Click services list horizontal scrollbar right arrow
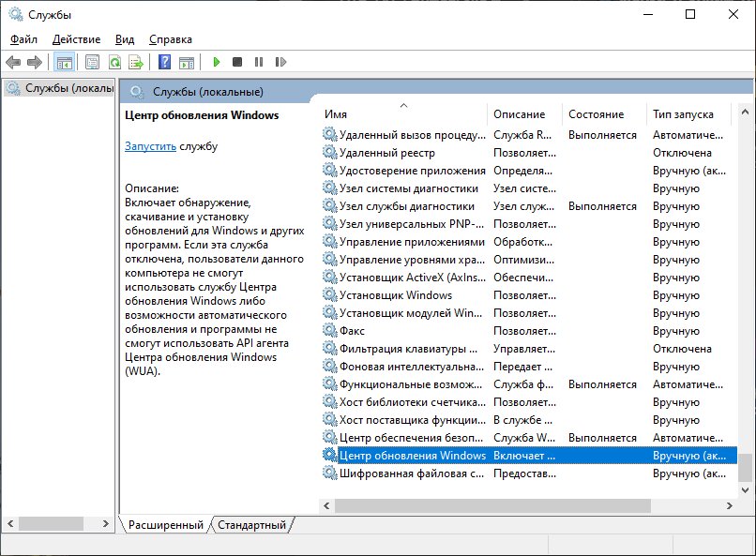 click(729, 506)
